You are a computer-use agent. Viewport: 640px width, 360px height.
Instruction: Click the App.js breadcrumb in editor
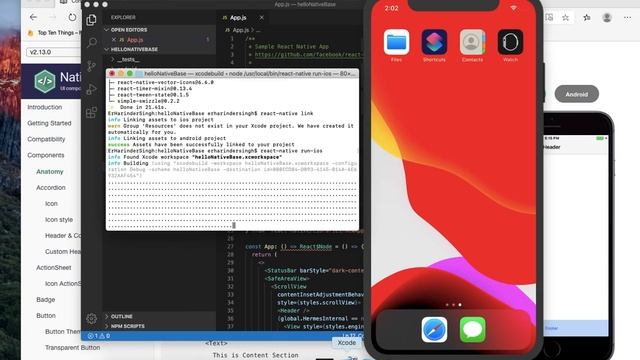[x=240, y=30]
